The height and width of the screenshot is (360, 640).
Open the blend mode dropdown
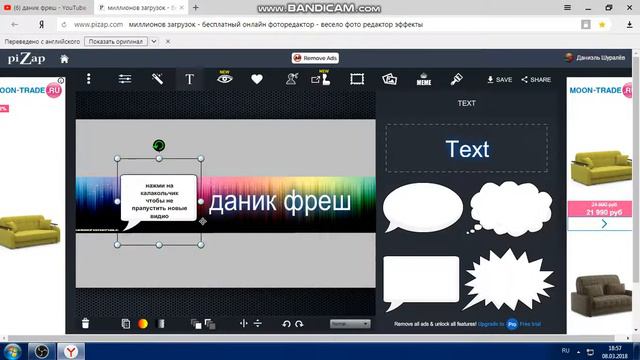pos(350,324)
